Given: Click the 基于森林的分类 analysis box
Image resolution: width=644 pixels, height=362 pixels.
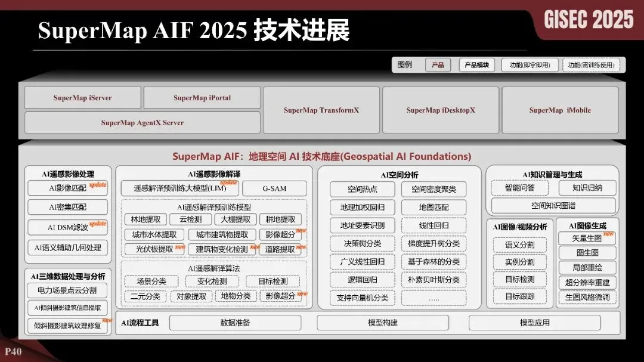Looking at the screenshot, I should point(434,262).
